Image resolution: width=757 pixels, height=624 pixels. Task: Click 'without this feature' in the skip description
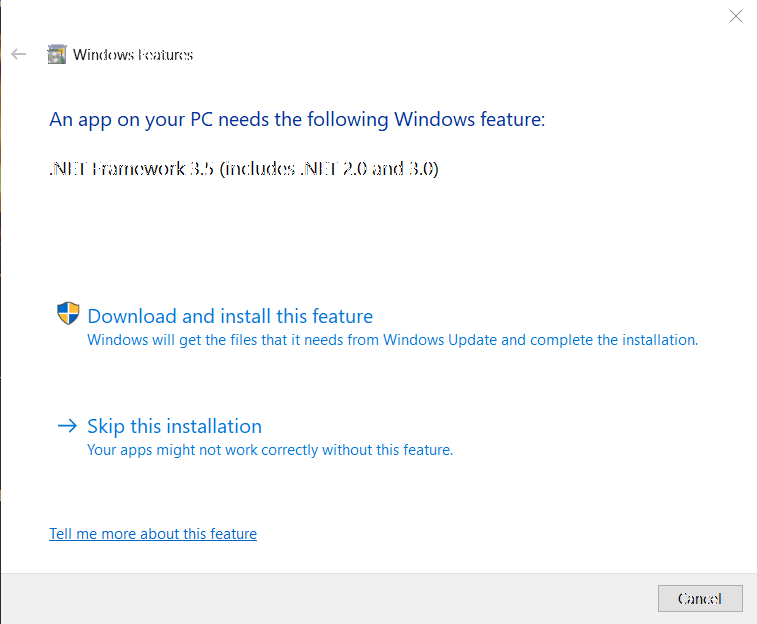click(x=387, y=450)
